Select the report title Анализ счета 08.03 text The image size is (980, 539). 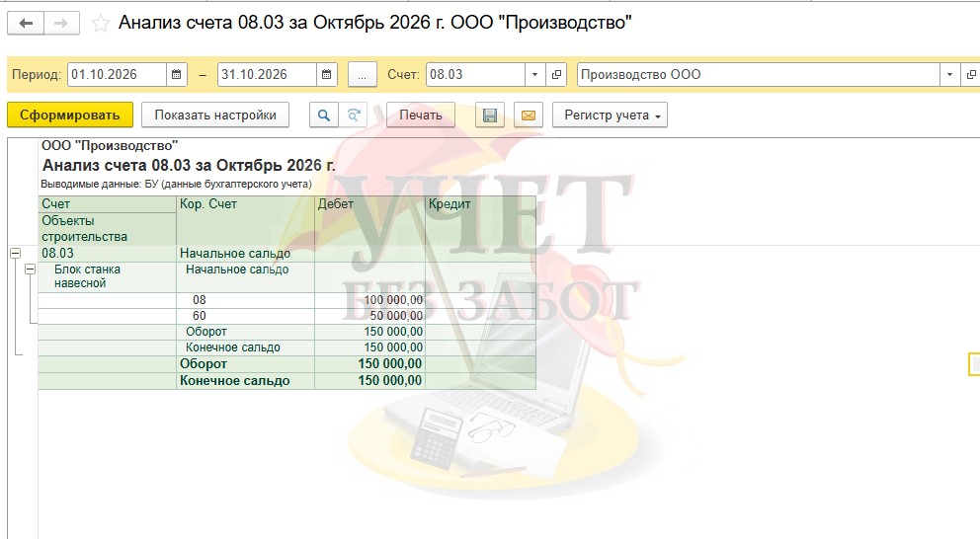[188, 166]
